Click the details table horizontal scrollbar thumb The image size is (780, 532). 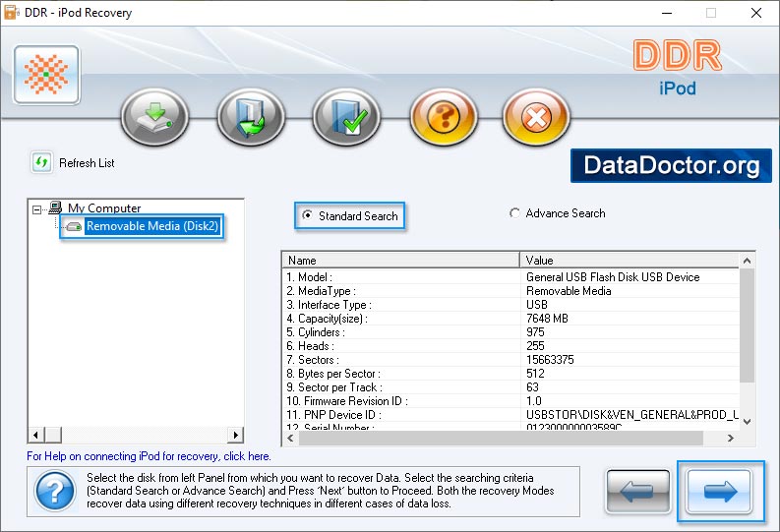click(501, 438)
